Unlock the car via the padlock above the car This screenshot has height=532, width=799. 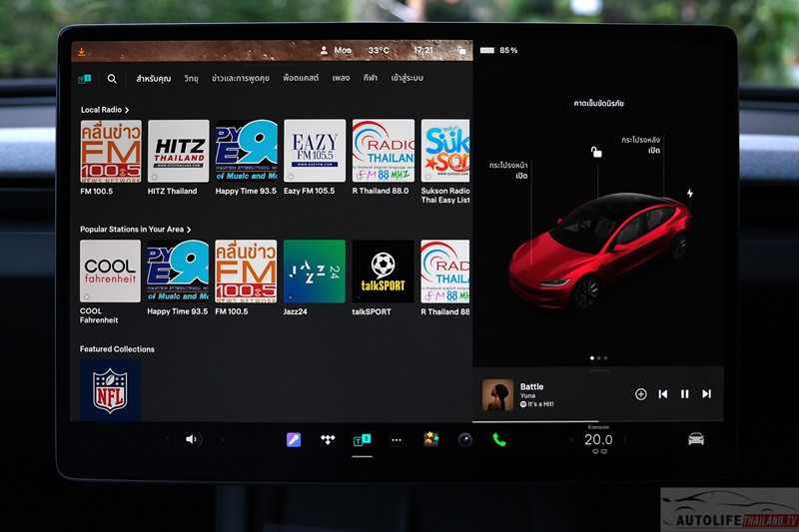pyautogui.click(x=595, y=152)
